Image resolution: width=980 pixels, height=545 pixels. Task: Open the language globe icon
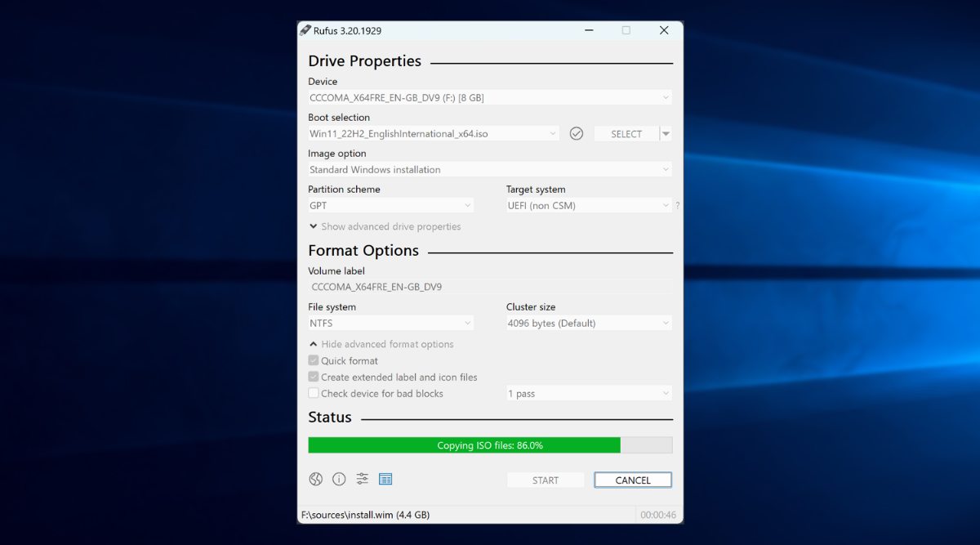[316, 479]
